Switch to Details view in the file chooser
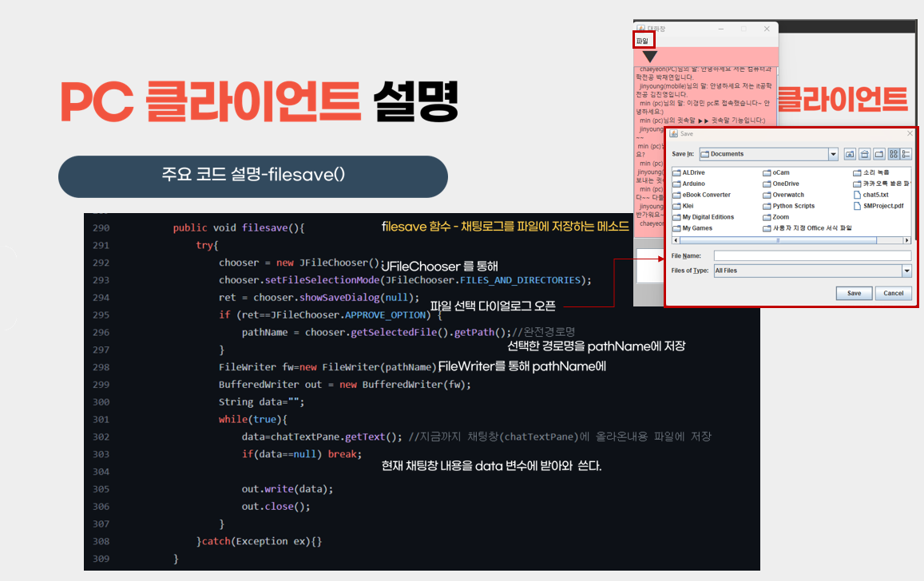The image size is (924, 581). pyautogui.click(x=906, y=154)
